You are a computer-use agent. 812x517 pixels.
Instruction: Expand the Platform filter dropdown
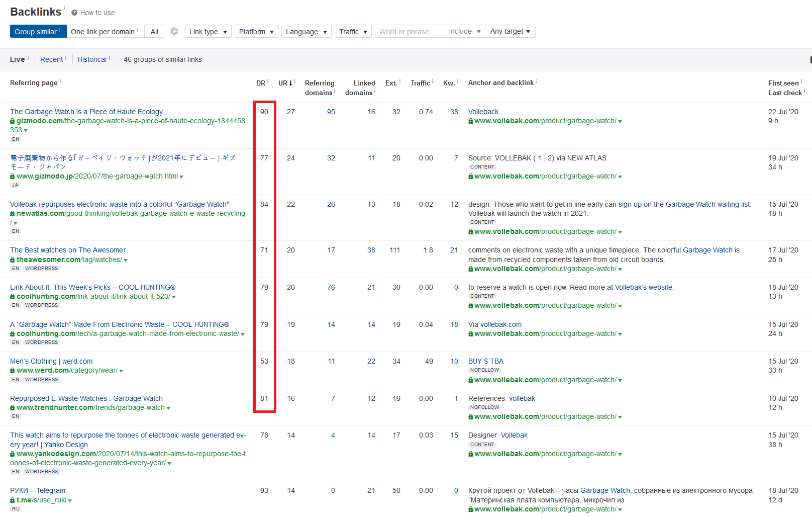pyautogui.click(x=256, y=31)
